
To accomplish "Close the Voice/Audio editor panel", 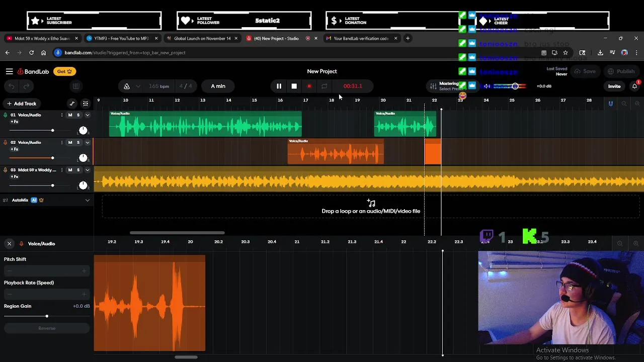I will [9, 243].
